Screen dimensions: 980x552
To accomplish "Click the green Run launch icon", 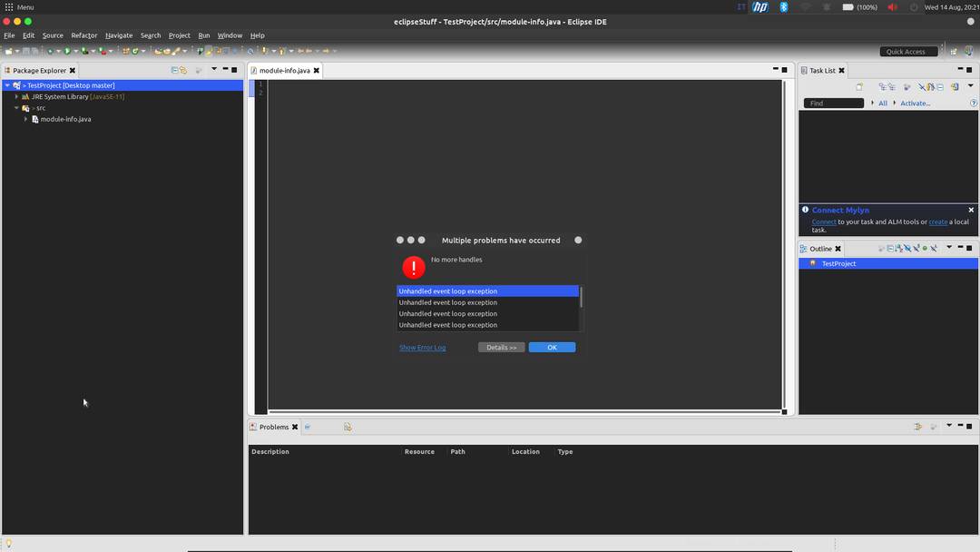I will (67, 51).
